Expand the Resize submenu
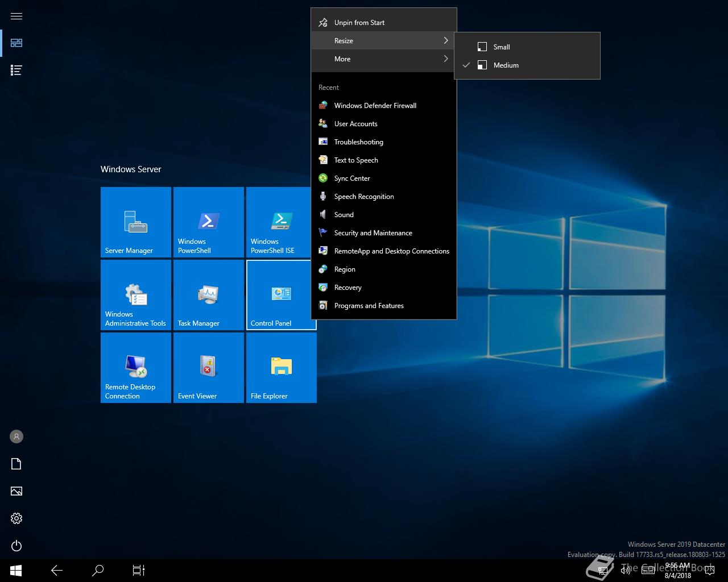728x582 pixels. tap(384, 41)
